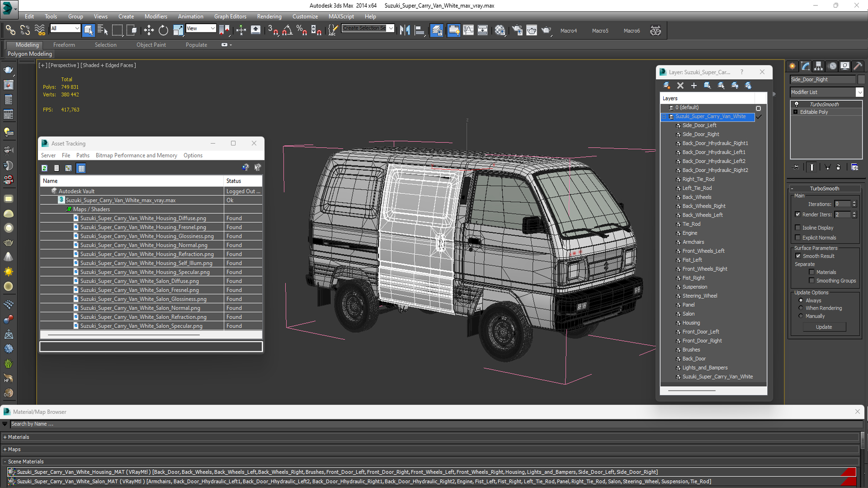Open the Modifiers menu
The width and height of the screenshot is (868, 488).
156,16
